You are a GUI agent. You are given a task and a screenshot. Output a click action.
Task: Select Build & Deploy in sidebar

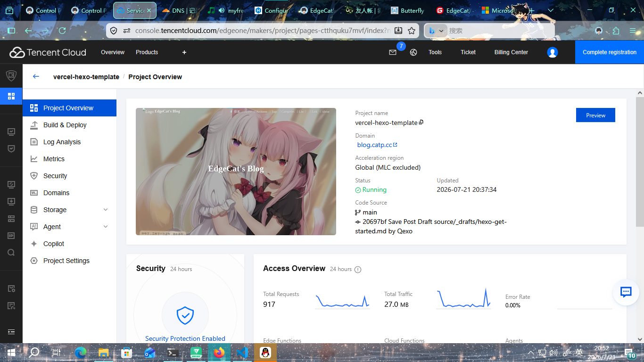pyautogui.click(x=69, y=125)
